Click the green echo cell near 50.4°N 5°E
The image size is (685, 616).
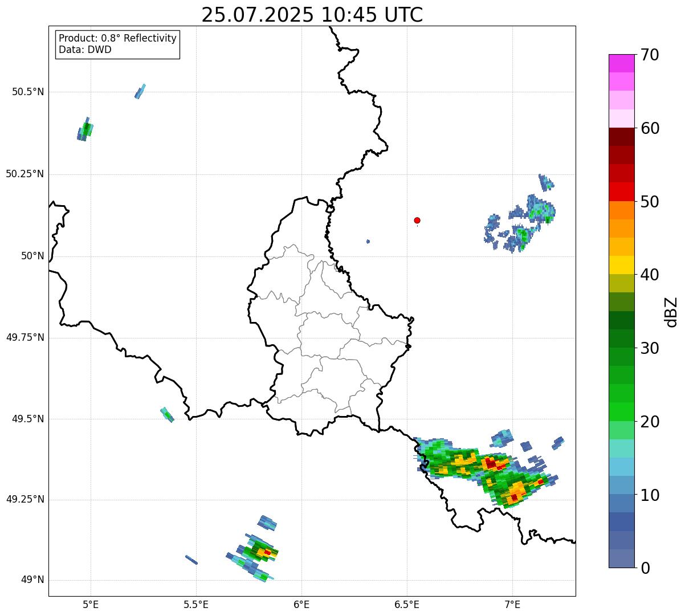[85, 130]
